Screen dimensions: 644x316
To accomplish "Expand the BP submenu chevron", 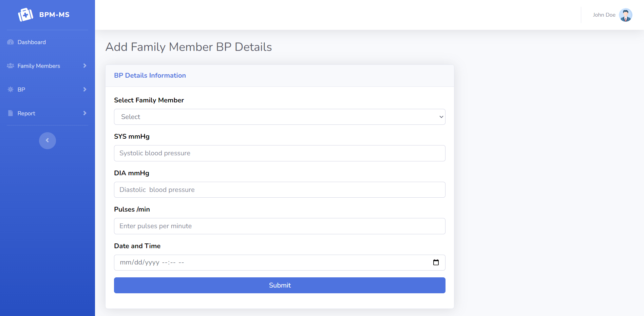I will 85,90.
